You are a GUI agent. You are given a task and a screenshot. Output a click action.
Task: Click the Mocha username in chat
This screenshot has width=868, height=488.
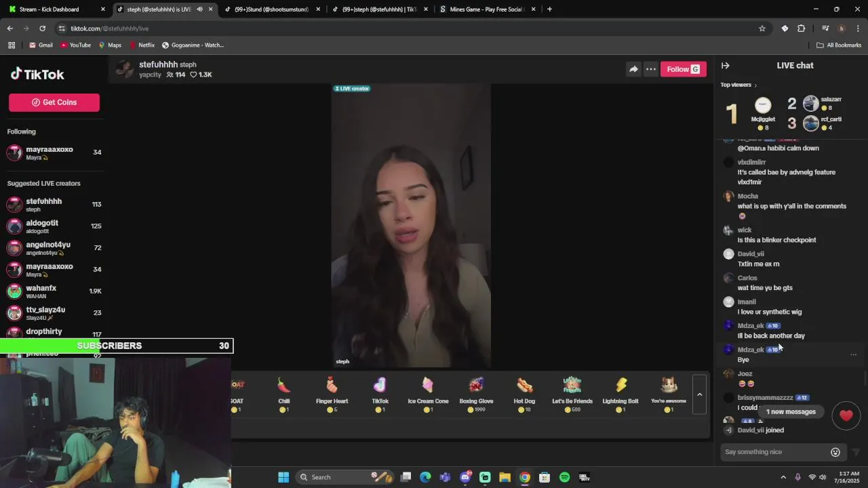click(748, 197)
